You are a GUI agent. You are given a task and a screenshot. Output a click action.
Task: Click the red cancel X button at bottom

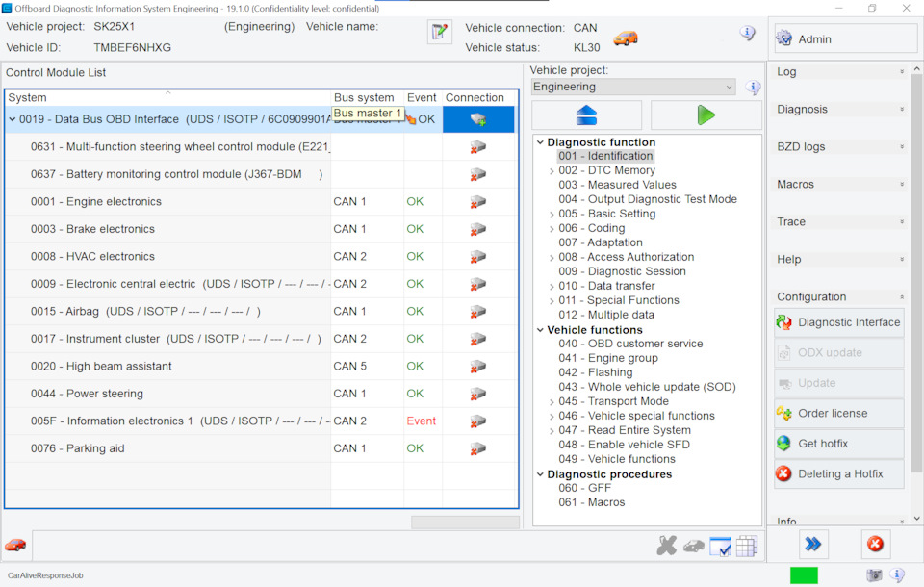875,544
